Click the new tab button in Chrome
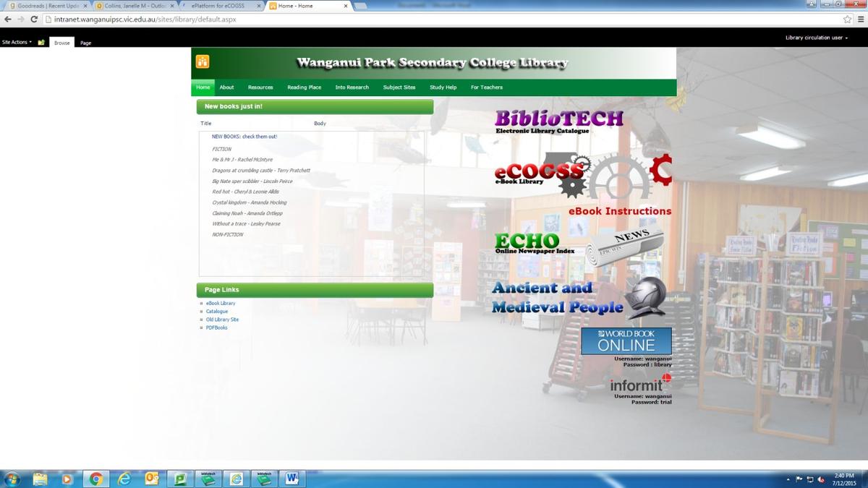Image resolution: width=868 pixels, height=488 pixels. tap(360, 6)
